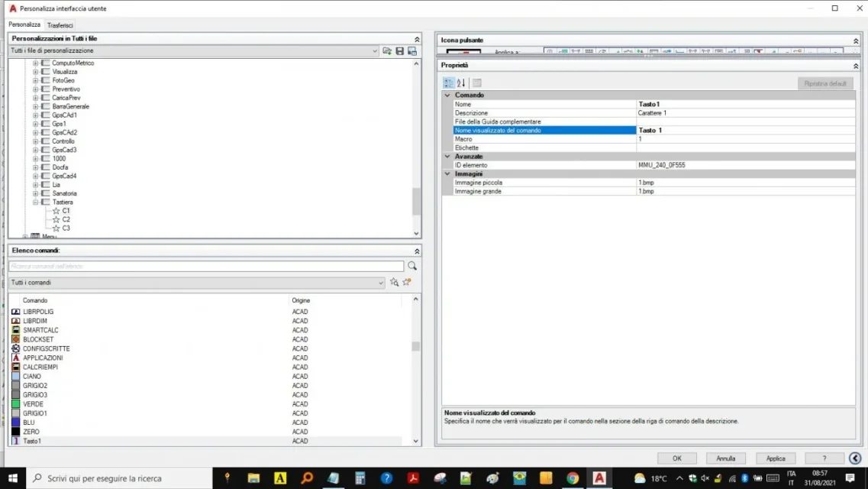Viewport: 868px width, 489px height.
Task: Sort command list by Origine column header
Action: click(301, 300)
